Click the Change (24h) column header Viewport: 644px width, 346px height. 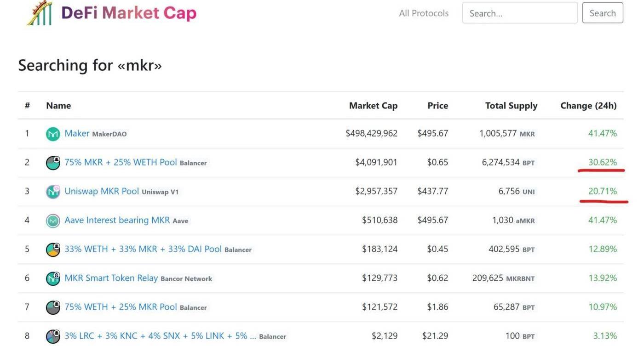[588, 106]
